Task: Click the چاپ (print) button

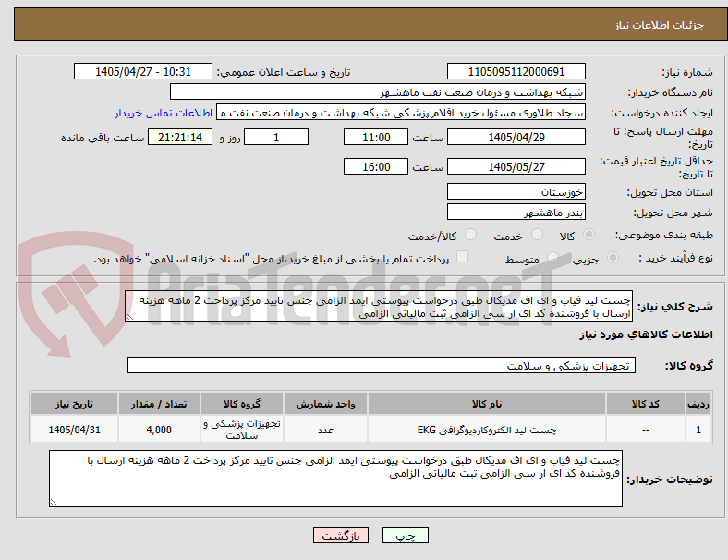Action: 405,535
